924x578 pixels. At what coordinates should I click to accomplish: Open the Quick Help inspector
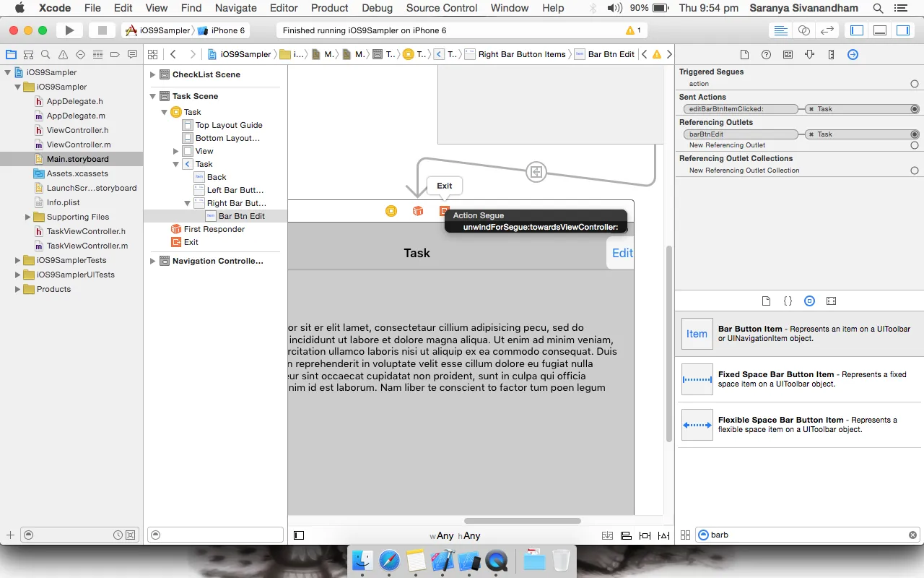point(767,55)
